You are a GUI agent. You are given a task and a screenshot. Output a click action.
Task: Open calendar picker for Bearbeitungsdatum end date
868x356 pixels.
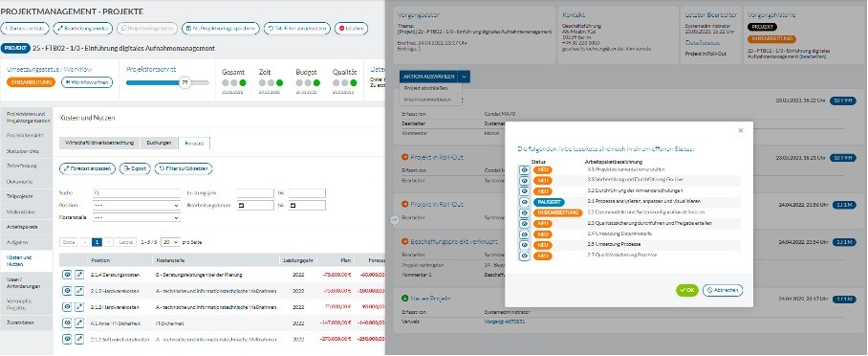coord(293,206)
